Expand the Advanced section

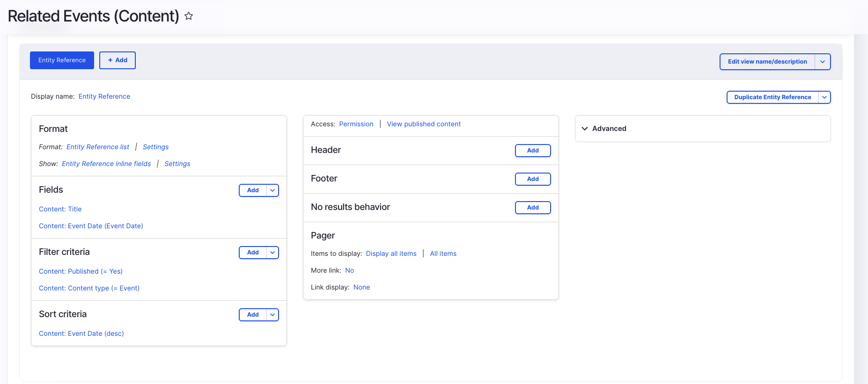click(609, 129)
